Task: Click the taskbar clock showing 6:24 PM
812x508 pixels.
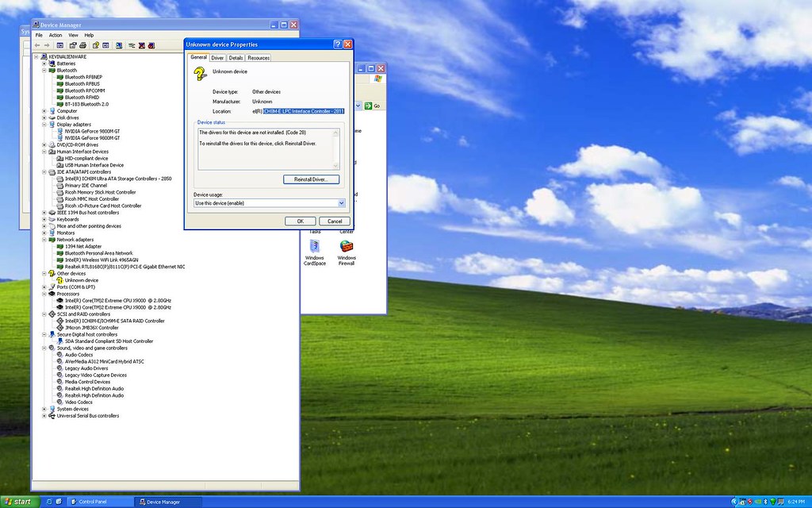Action: pos(796,502)
